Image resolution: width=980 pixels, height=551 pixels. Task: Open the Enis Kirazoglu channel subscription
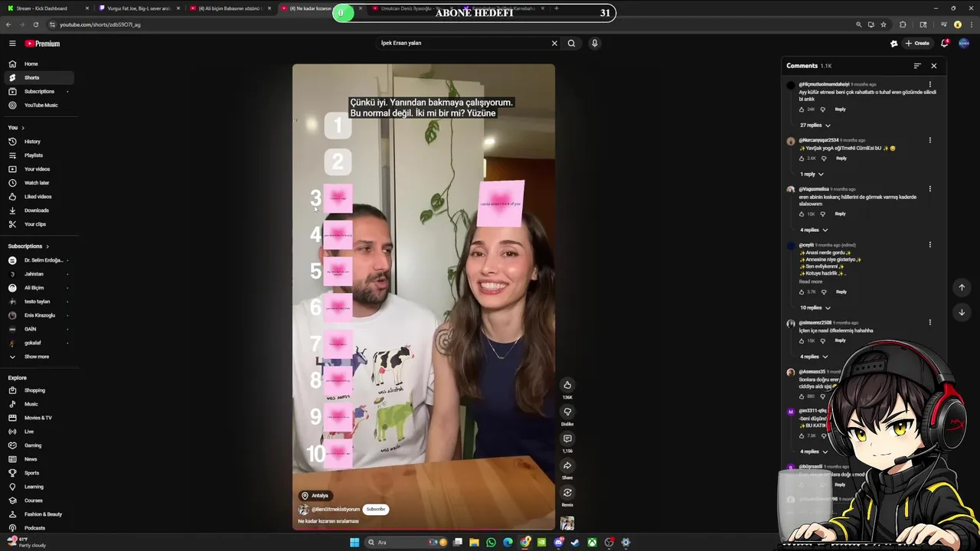[38, 315]
